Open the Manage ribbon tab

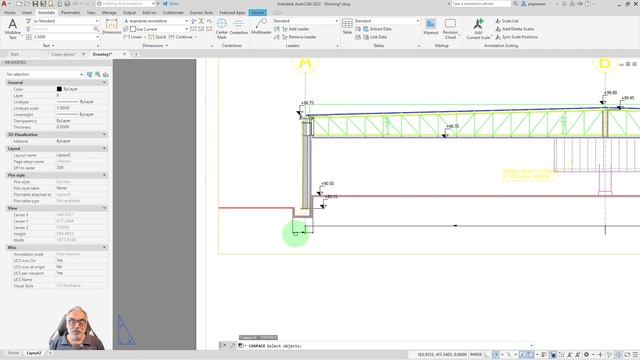click(109, 13)
